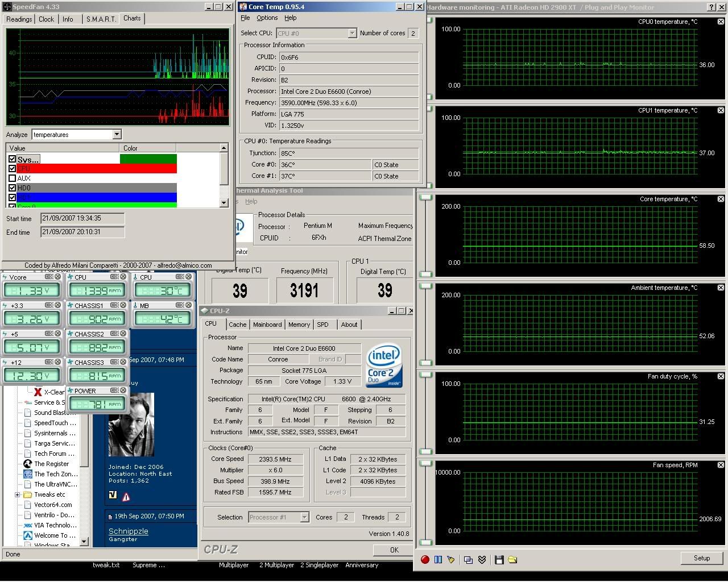Switch to the Clock tab in SpeedFan
The width and height of the screenshot is (728, 582).
point(47,19)
